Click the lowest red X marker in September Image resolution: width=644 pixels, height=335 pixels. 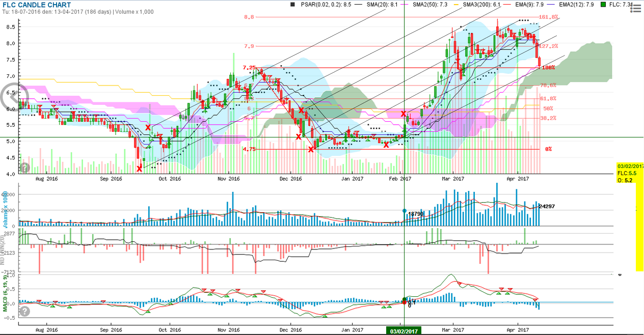[x=140, y=169]
